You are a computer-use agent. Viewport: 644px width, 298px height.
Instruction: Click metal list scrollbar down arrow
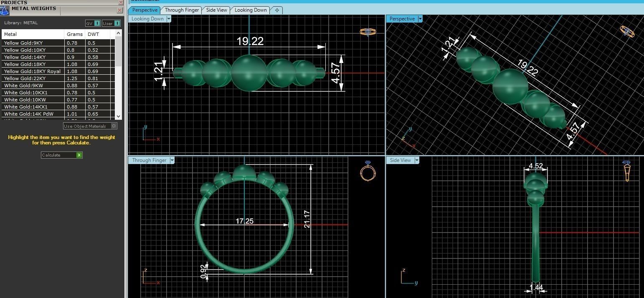tap(119, 116)
